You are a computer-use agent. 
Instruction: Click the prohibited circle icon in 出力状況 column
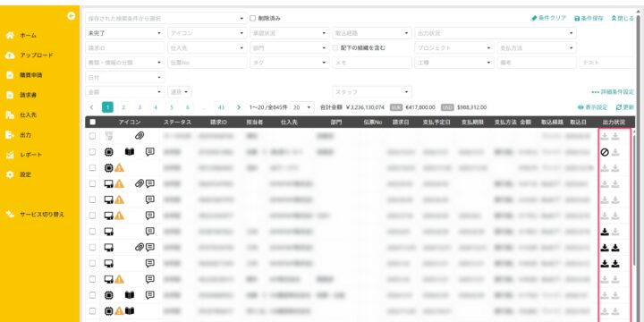(604, 152)
